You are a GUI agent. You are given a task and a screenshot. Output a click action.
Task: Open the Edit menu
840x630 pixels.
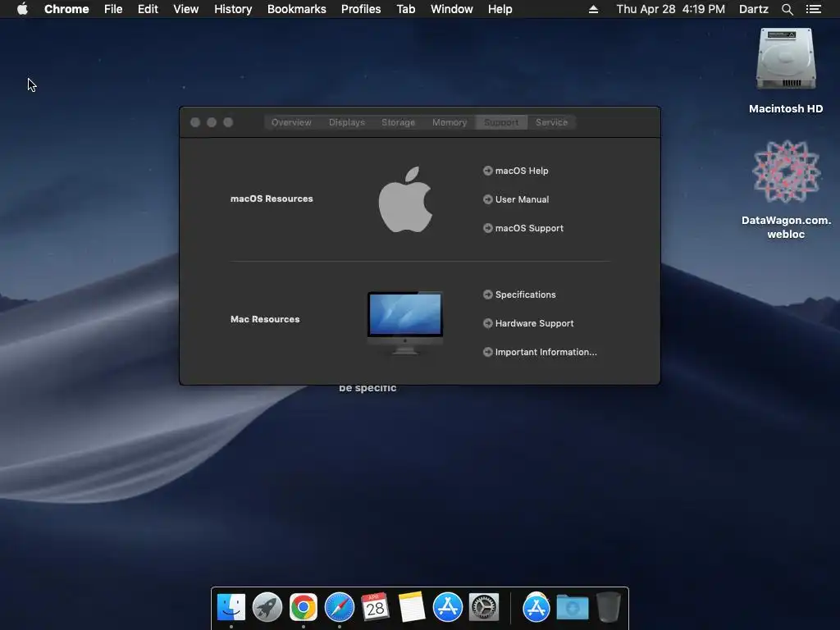(x=148, y=9)
